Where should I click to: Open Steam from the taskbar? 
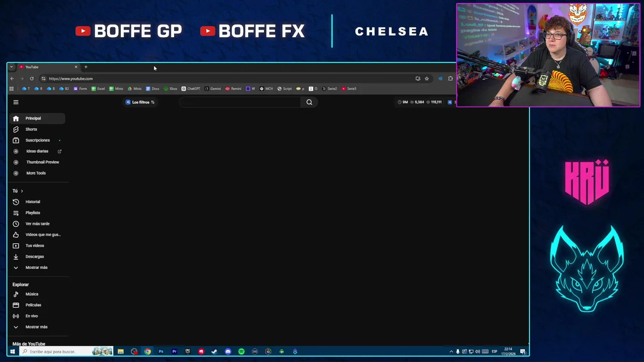[214, 351]
